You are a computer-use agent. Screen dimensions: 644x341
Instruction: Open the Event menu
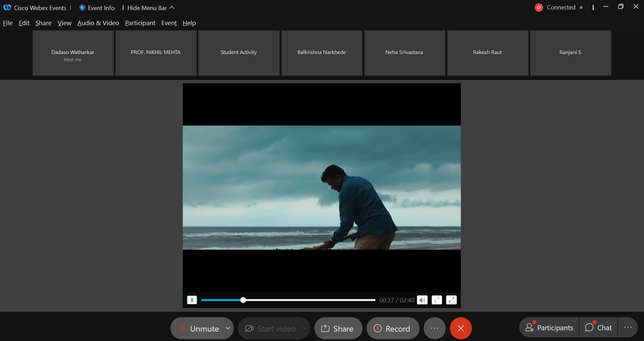169,23
